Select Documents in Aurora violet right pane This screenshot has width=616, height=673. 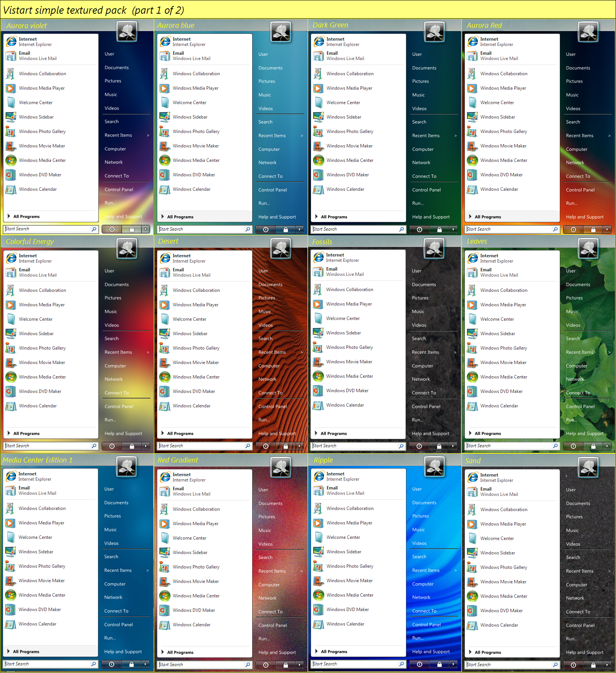coord(117,68)
